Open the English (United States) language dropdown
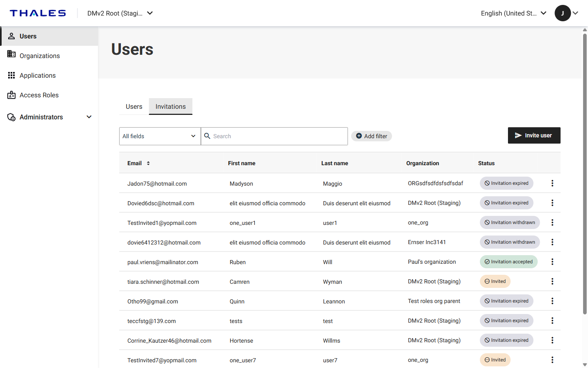This screenshot has height=368, width=588. [x=514, y=13]
